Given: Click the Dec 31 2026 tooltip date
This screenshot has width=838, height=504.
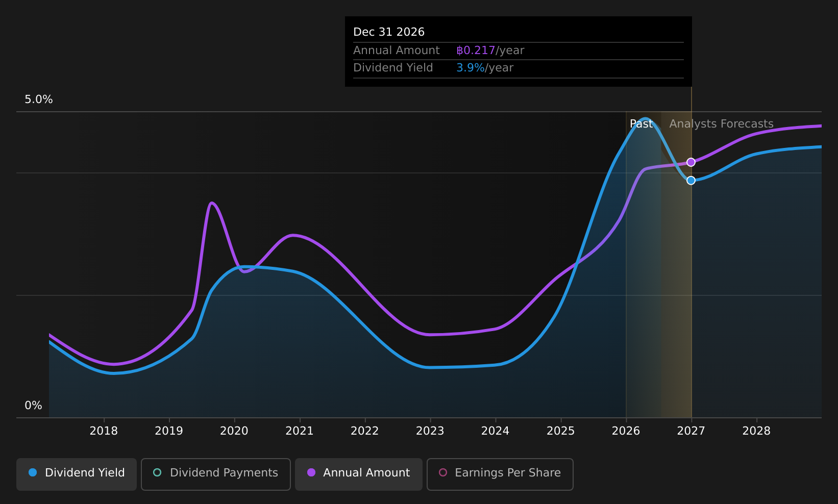Looking at the screenshot, I should 389,32.
